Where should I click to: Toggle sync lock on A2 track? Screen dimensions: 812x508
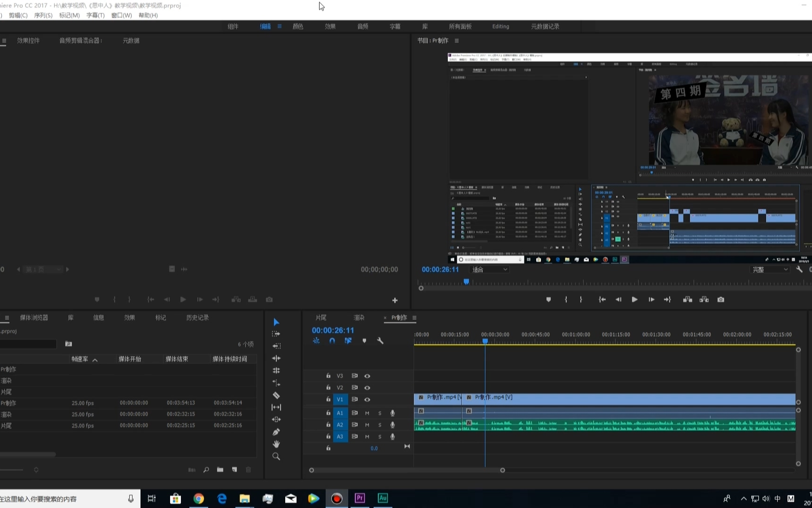click(x=355, y=425)
